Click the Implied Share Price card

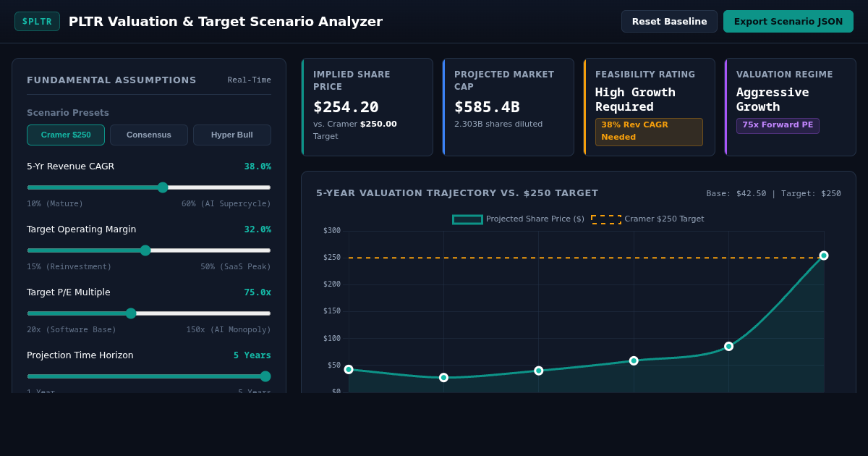(x=367, y=107)
